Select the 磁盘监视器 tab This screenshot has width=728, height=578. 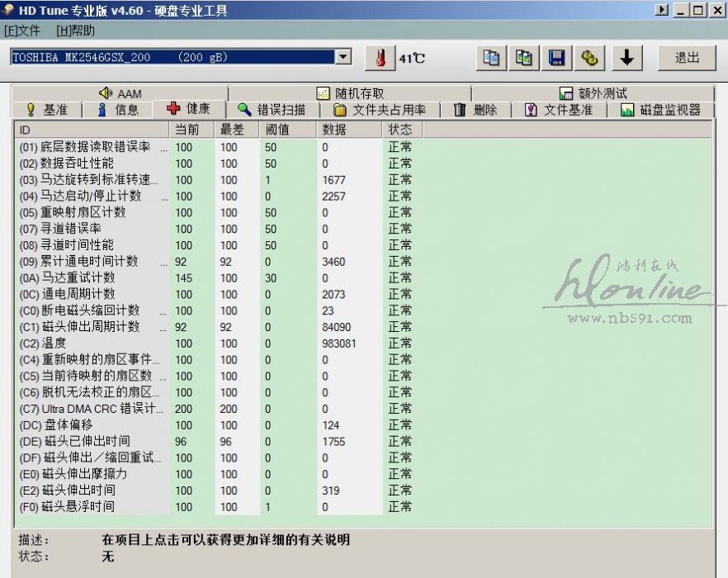click(660, 110)
